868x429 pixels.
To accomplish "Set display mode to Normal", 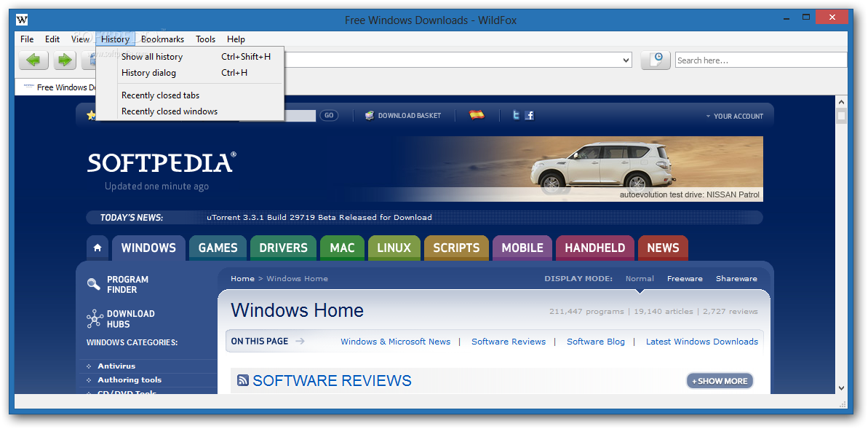I will tap(640, 279).
